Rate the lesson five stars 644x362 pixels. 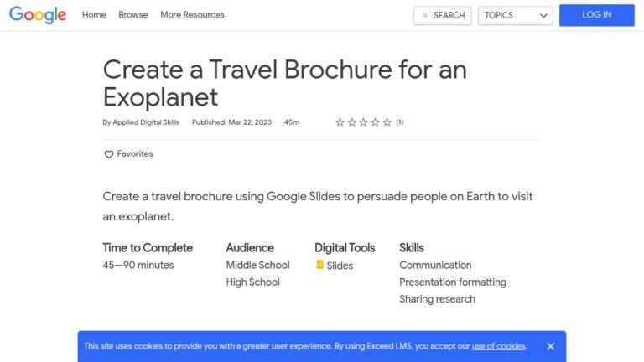[387, 122]
